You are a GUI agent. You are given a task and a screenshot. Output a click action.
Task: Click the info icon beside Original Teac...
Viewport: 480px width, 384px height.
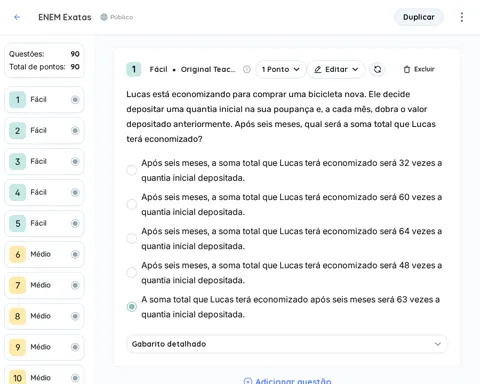pyautogui.click(x=247, y=69)
